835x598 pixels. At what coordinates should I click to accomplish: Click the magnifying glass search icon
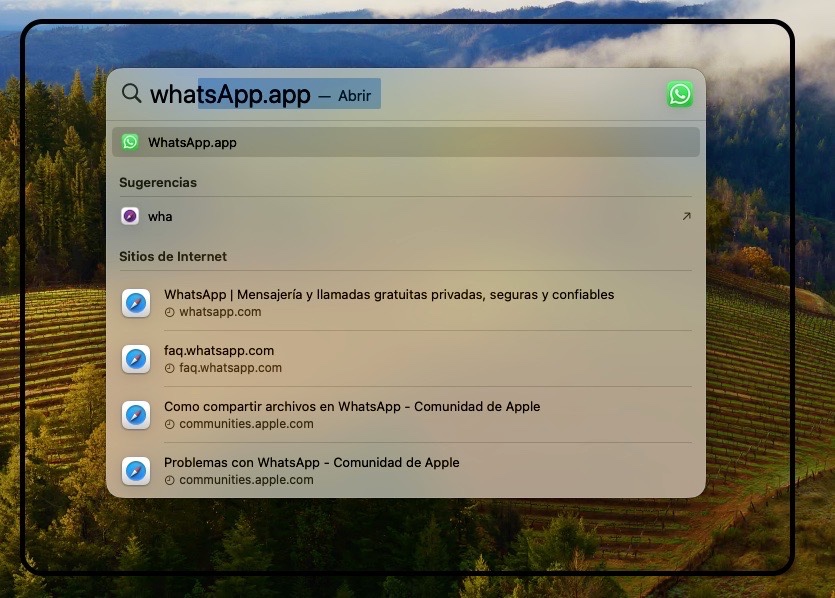pyautogui.click(x=131, y=93)
